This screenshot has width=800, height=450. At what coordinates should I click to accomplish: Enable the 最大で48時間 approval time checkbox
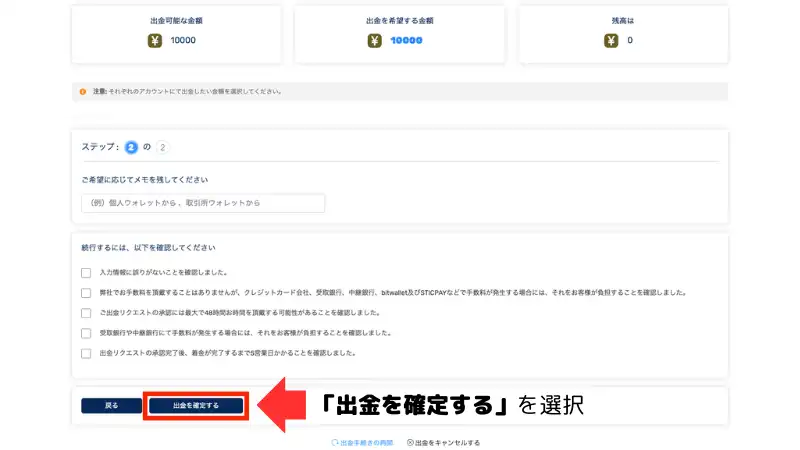pos(86,313)
